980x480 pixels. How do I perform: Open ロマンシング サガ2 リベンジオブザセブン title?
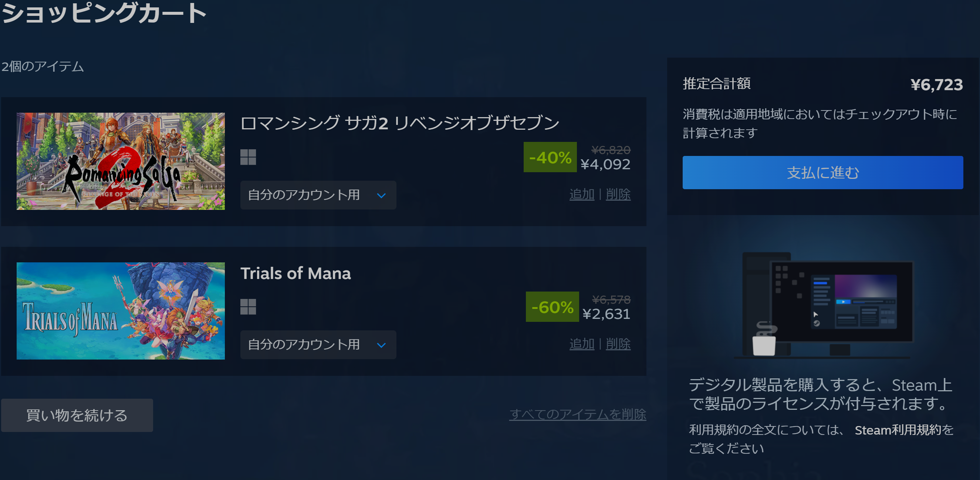coord(399,123)
